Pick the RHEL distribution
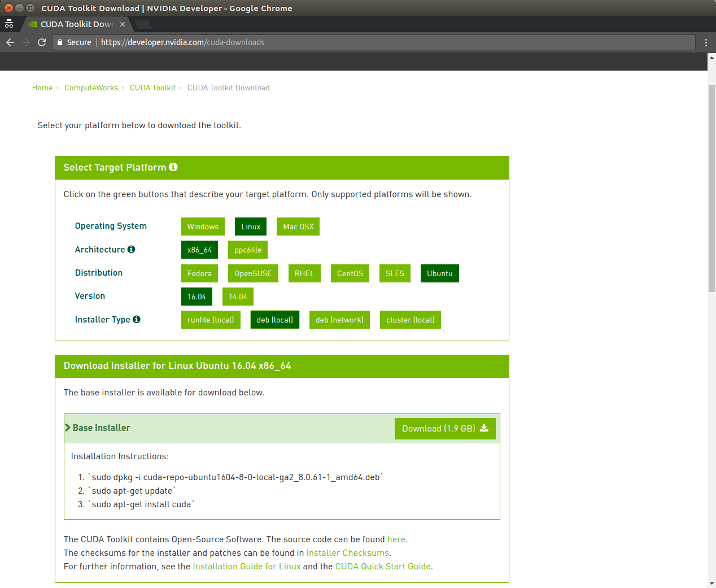The image size is (716, 588). pos(304,273)
